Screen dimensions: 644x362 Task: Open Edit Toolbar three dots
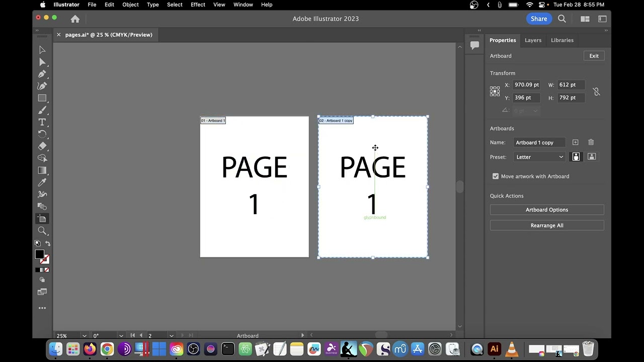pos(42,308)
